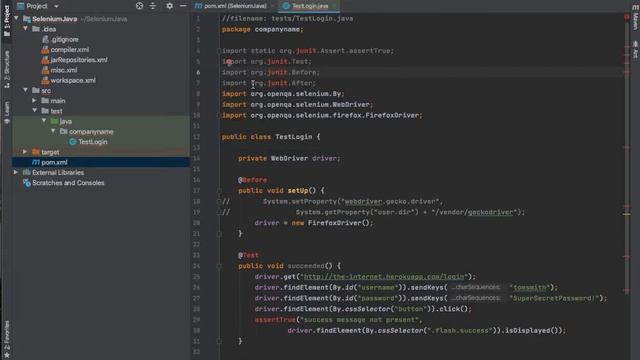The width and height of the screenshot is (640, 360).
Task: Open the Ant tool window side tab
Action: click(635, 49)
